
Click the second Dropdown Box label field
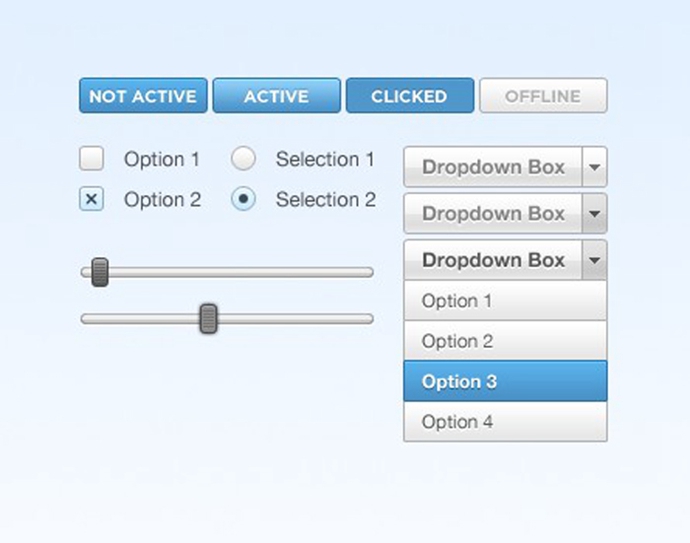coord(493,213)
